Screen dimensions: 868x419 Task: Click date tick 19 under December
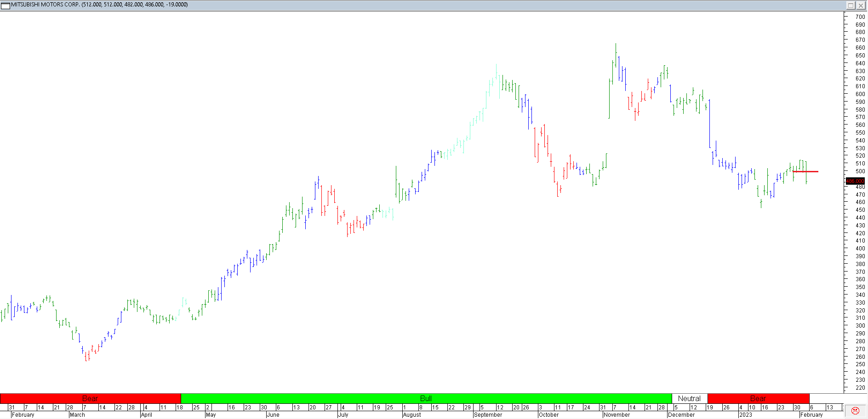710,408
